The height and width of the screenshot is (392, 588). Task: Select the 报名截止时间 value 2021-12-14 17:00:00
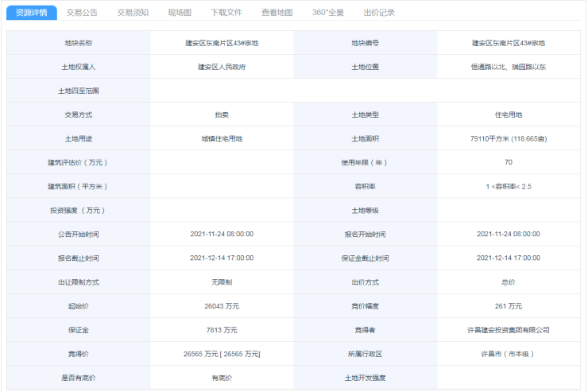(222, 258)
